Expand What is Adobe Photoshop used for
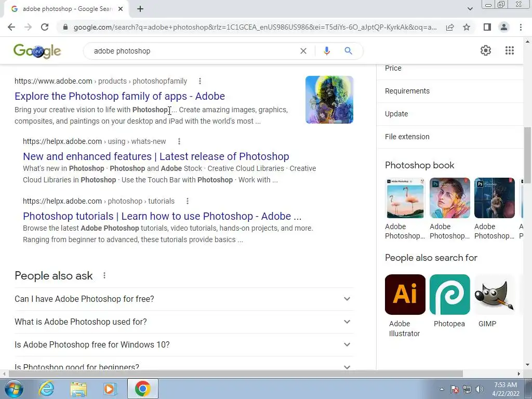The width and height of the screenshot is (532, 399). [x=184, y=322]
